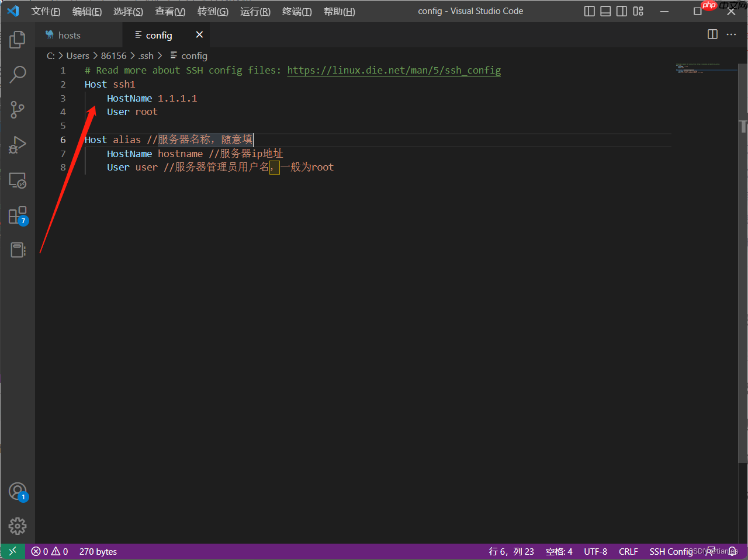
Task: Toggle the panel layout control
Action: [605, 11]
